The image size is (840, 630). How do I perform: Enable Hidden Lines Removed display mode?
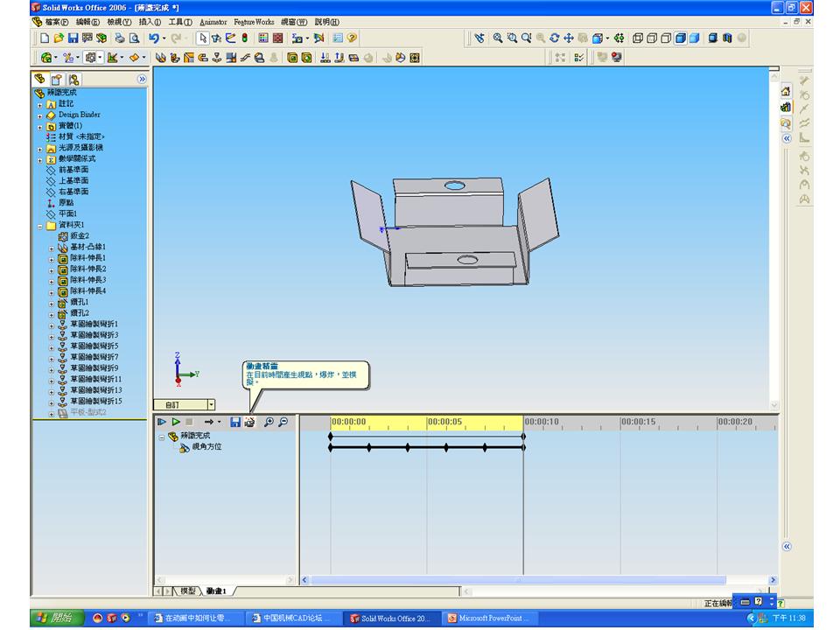click(666, 38)
